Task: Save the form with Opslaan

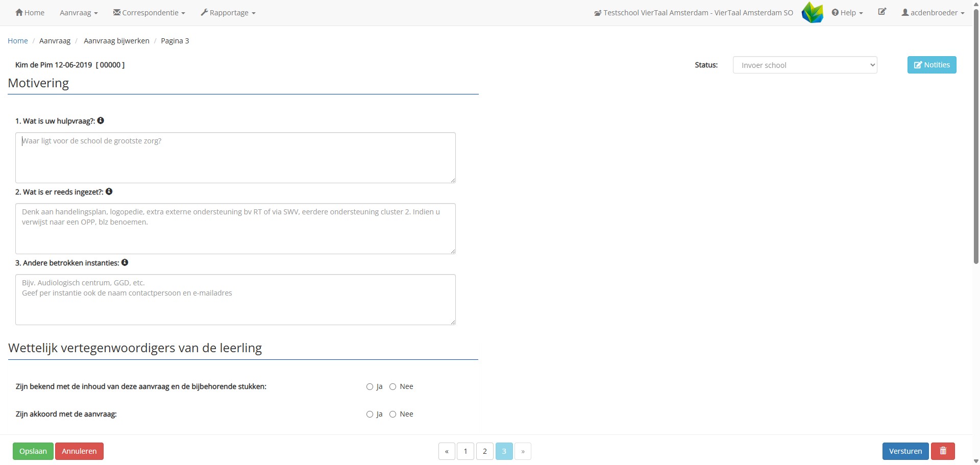Action: [33, 451]
